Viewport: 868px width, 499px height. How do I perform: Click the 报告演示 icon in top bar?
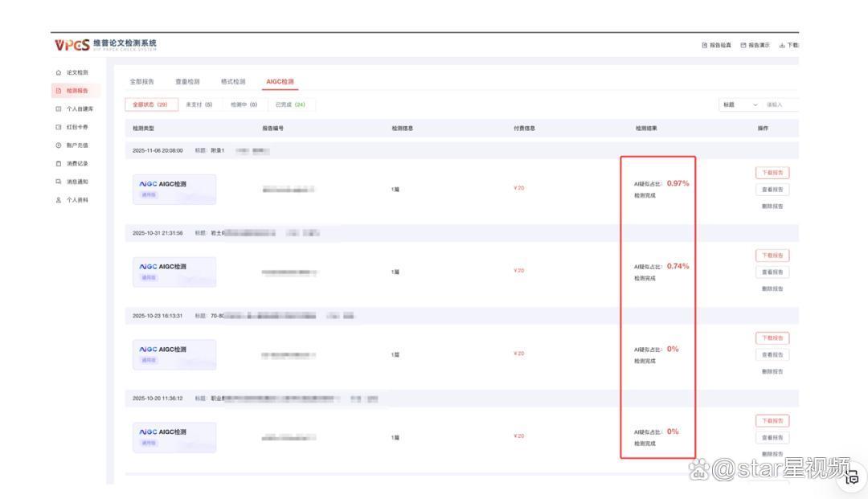point(743,45)
